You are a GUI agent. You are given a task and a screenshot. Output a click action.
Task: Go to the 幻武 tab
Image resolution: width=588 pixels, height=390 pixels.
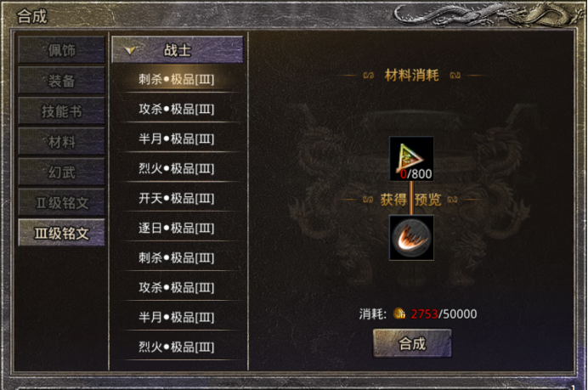click(x=61, y=172)
